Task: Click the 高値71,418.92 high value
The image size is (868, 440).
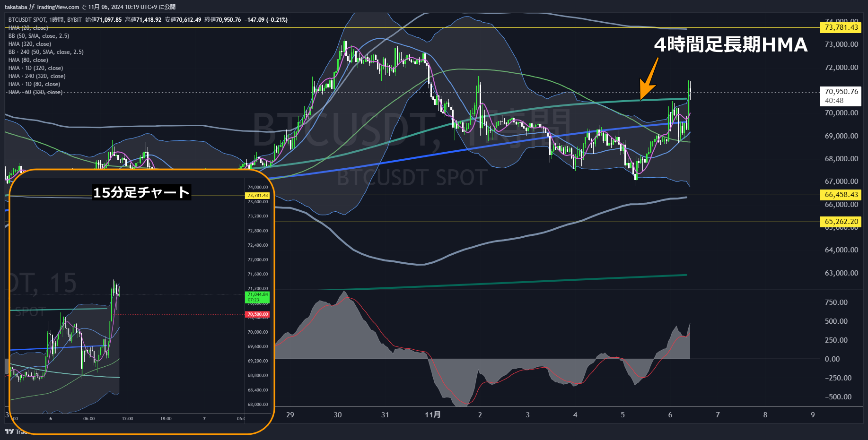Action: click(143, 20)
